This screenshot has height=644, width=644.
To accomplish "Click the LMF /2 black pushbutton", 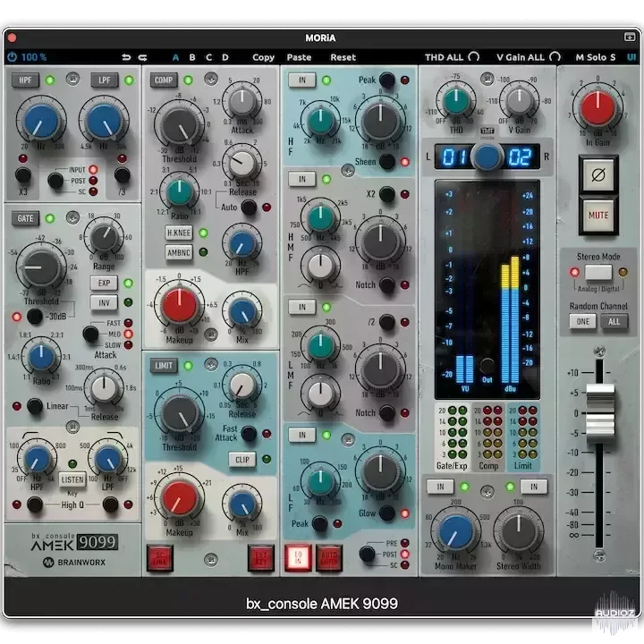I will click(x=387, y=322).
